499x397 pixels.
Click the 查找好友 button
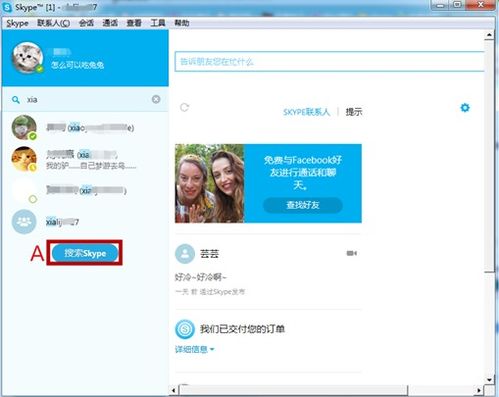pos(303,205)
